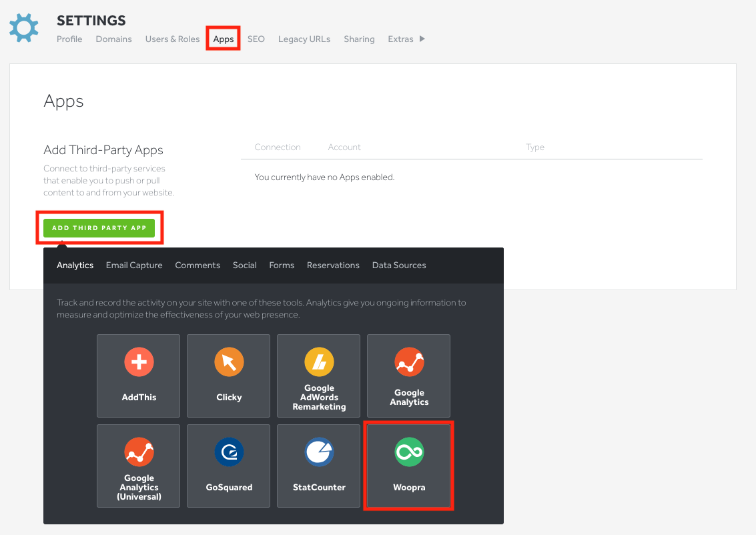Click the Settings gear icon
This screenshot has height=535, width=756.
[x=24, y=27]
